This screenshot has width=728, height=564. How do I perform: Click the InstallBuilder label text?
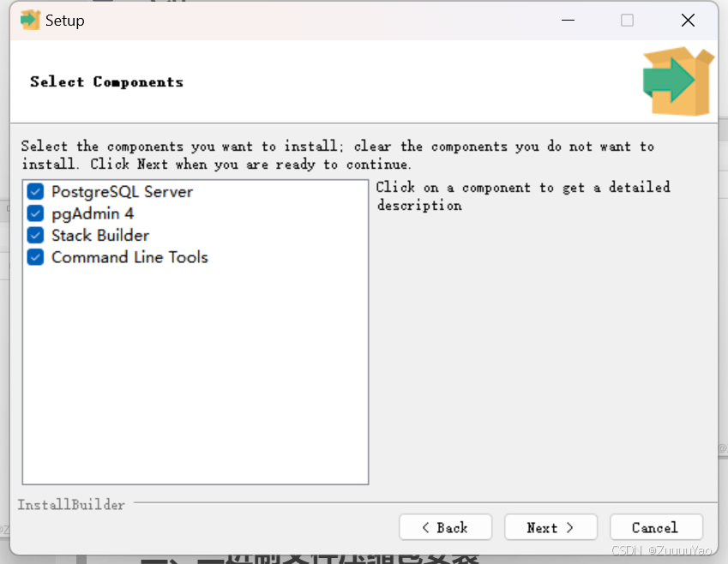tap(71, 505)
